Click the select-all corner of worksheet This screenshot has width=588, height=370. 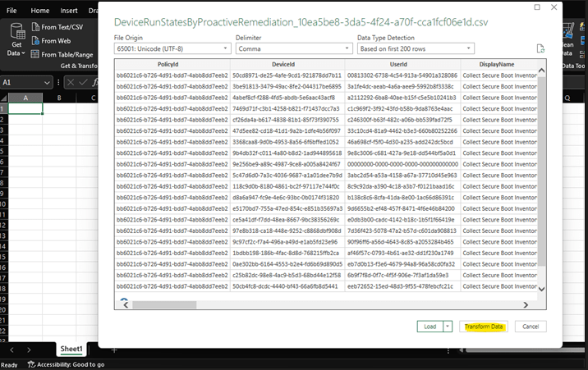4,98
